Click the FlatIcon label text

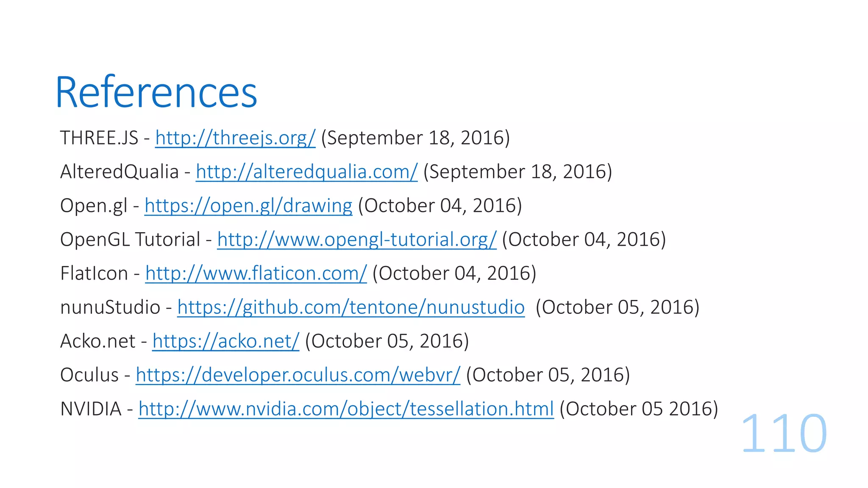pos(94,274)
